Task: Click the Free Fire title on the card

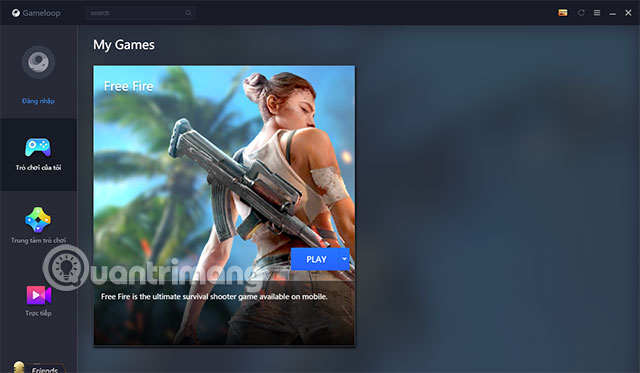Action: coord(129,86)
